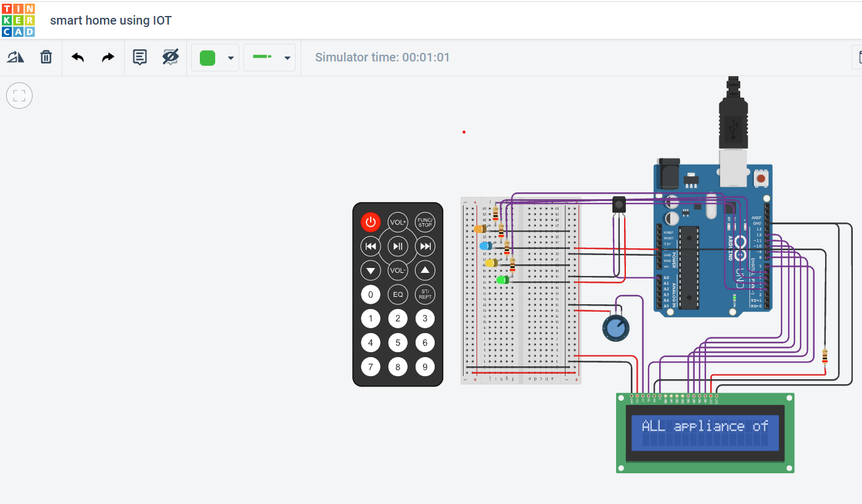Delete selection with the trash icon
The width and height of the screenshot is (862, 504).
pyautogui.click(x=46, y=57)
